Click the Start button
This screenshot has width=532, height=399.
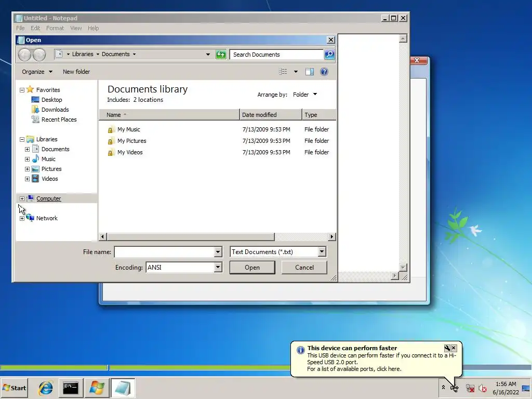(x=14, y=388)
